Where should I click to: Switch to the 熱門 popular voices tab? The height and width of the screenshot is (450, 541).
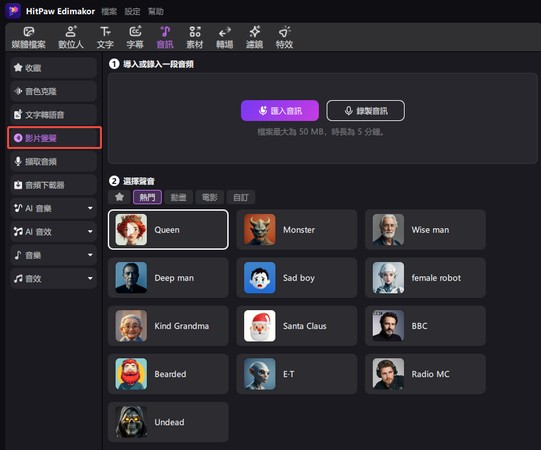(147, 197)
